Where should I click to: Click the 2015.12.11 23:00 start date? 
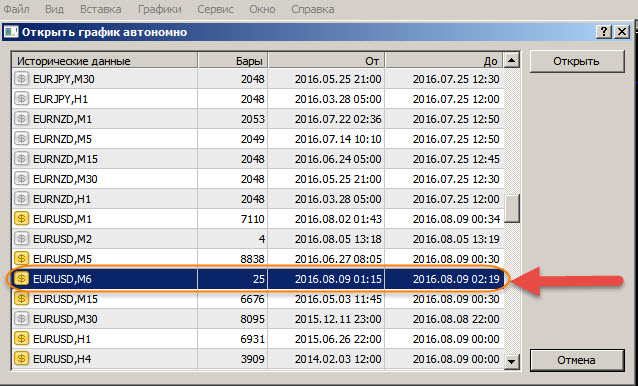tap(338, 319)
